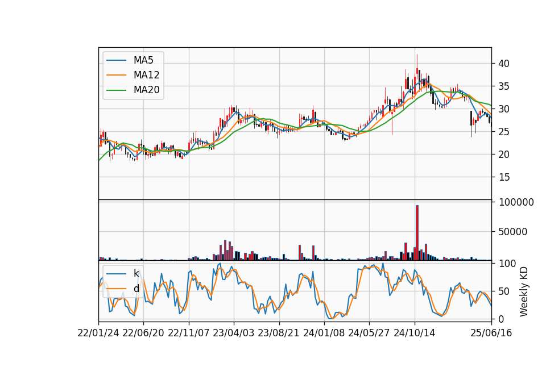The height and width of the screenshot is (392, 546).
Task: Click the MA5 legend label
Action: pos(143,60)
